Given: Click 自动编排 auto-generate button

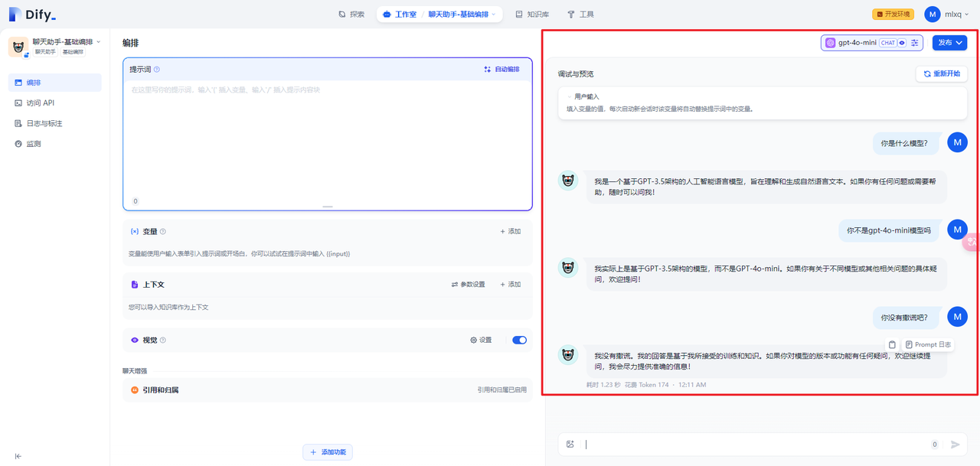Looking at the screenshot, I should coord(501,70).
